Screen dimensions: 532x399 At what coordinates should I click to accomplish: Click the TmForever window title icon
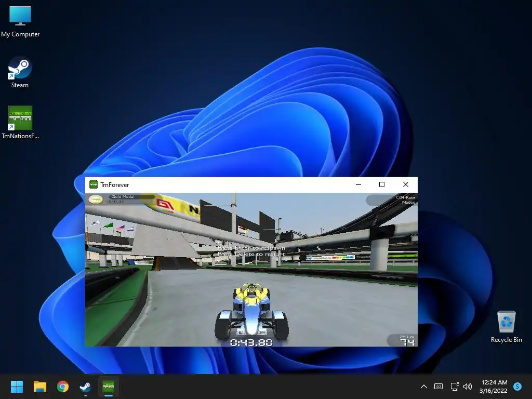tap(94, 184)
